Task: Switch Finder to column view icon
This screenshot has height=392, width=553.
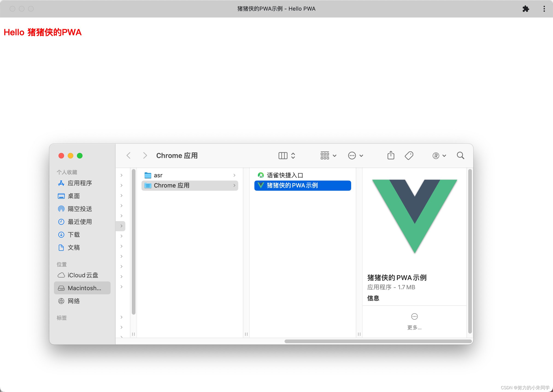Action: tap(283, 156)
